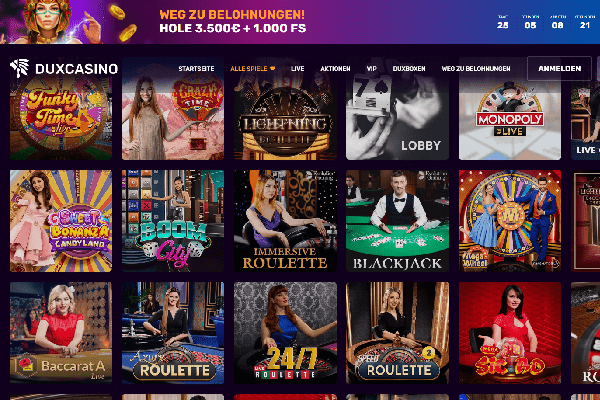Open the 24/7 Live Roulette tile

[x=285, y=333]
